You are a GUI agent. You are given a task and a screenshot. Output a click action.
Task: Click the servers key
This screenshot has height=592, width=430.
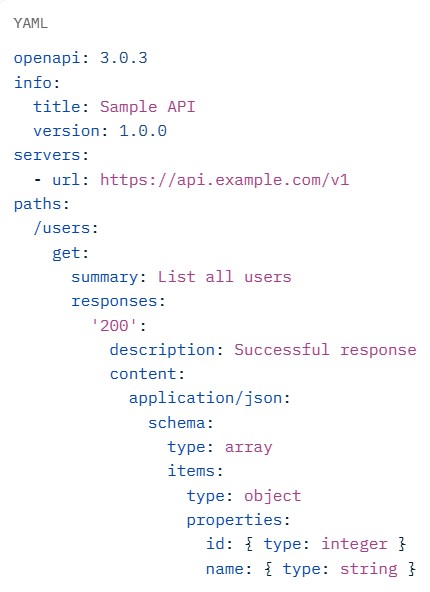47,155
